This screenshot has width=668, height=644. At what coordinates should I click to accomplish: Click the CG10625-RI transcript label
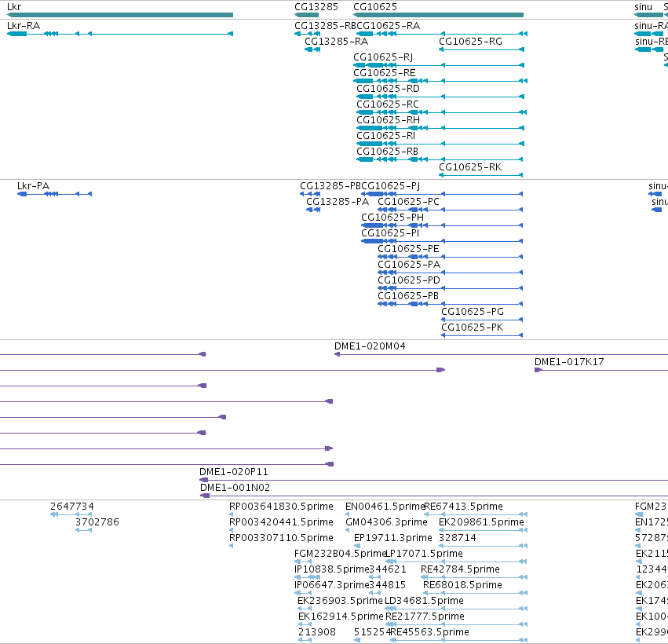385,136
